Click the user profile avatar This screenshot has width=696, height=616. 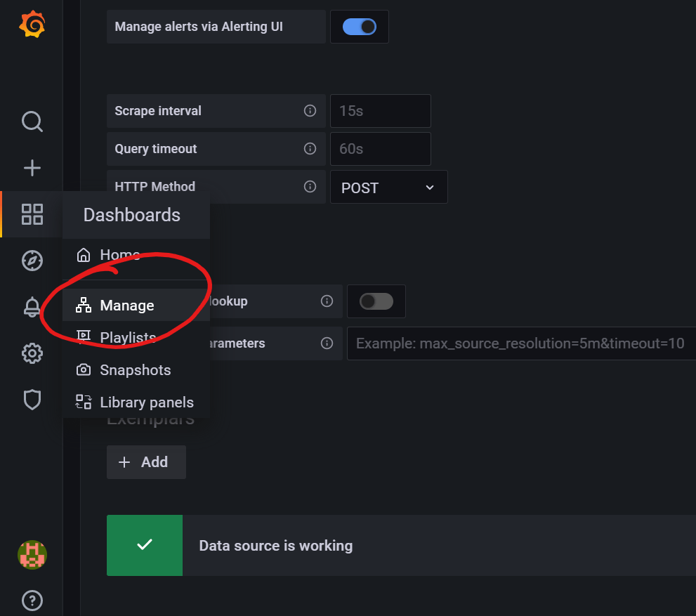coord(32,555)
